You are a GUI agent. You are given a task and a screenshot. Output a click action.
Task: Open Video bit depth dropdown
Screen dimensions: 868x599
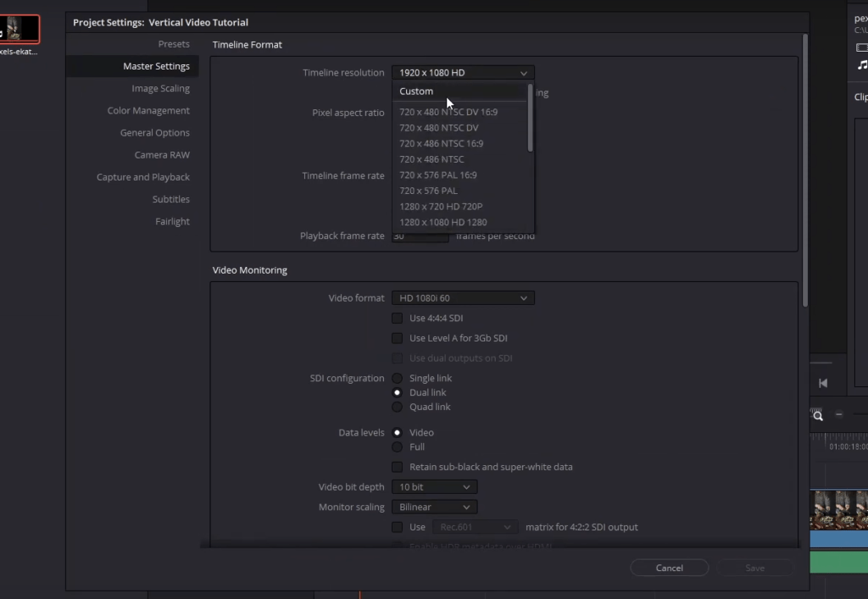pyautogui.click(x=435, y=486)
